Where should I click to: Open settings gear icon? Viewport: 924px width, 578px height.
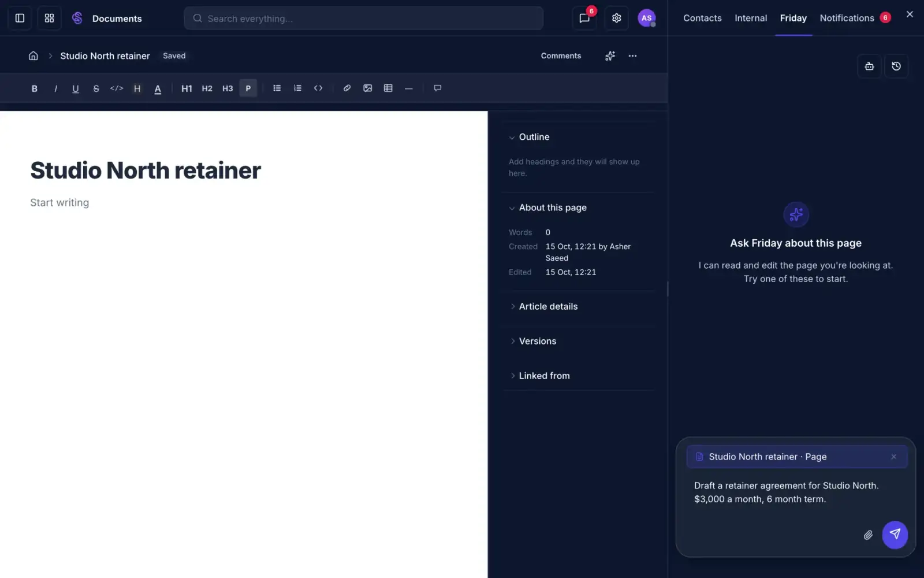(616, 18)
